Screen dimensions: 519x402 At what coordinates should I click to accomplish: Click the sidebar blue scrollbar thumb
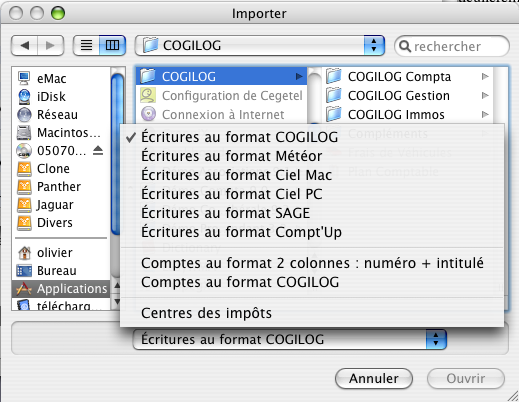115,153
